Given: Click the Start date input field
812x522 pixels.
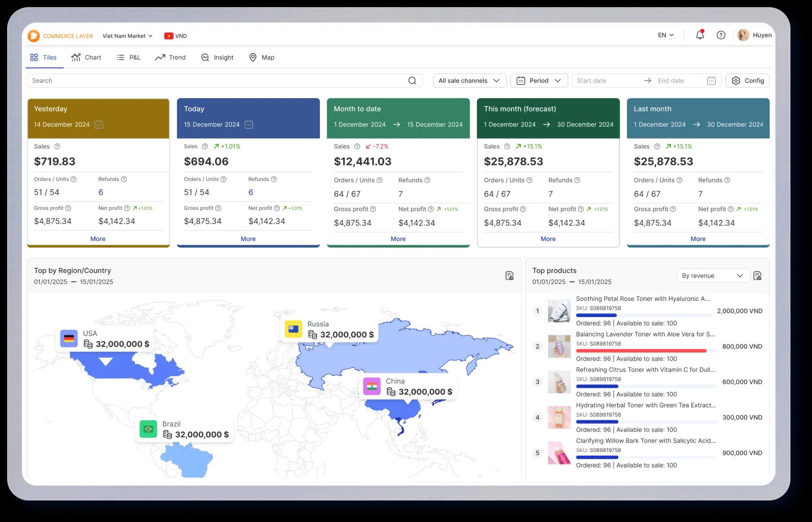Looking at the screenshot, I should [607, 81].
